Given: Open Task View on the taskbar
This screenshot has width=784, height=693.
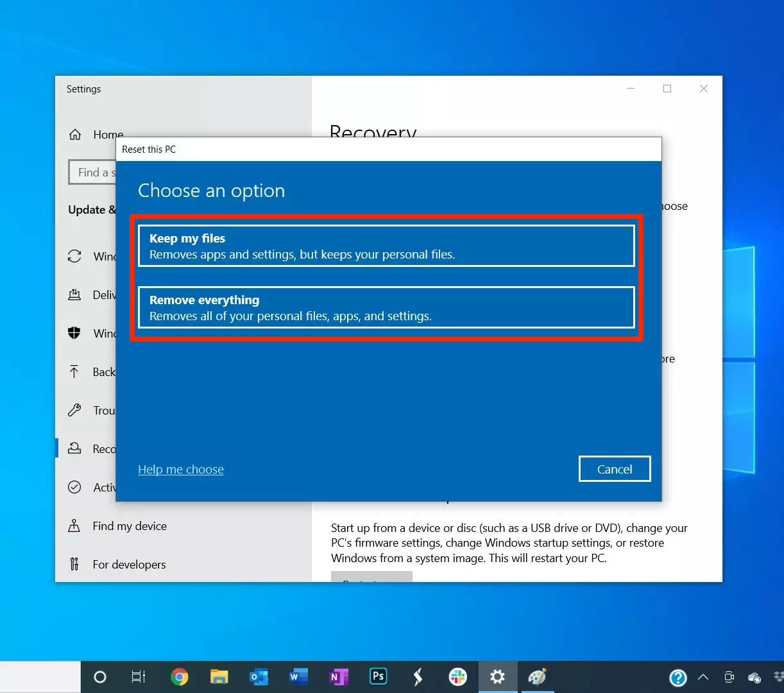Looking at the screenshot, I should click(x=139, y=677).
